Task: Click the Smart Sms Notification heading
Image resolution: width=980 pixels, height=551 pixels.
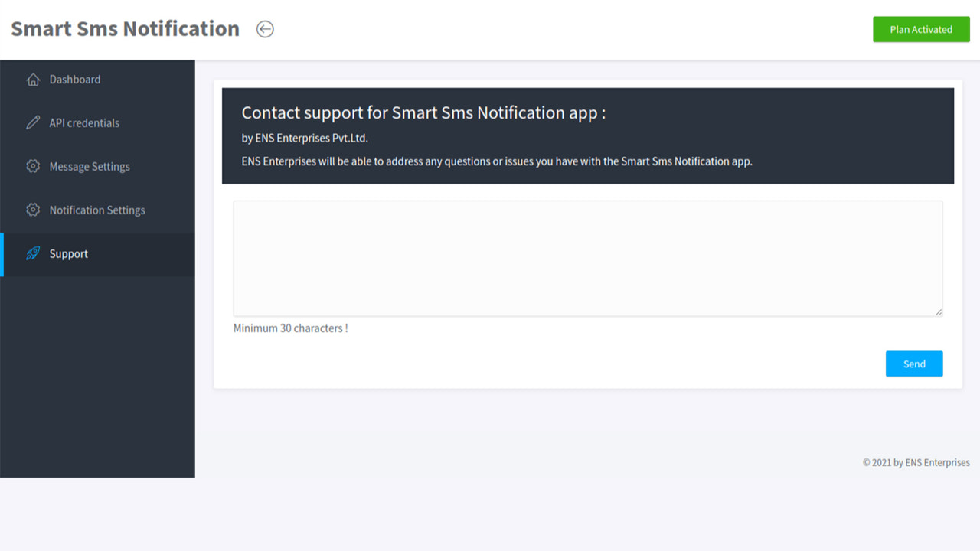Action: [x=125, y=28]
